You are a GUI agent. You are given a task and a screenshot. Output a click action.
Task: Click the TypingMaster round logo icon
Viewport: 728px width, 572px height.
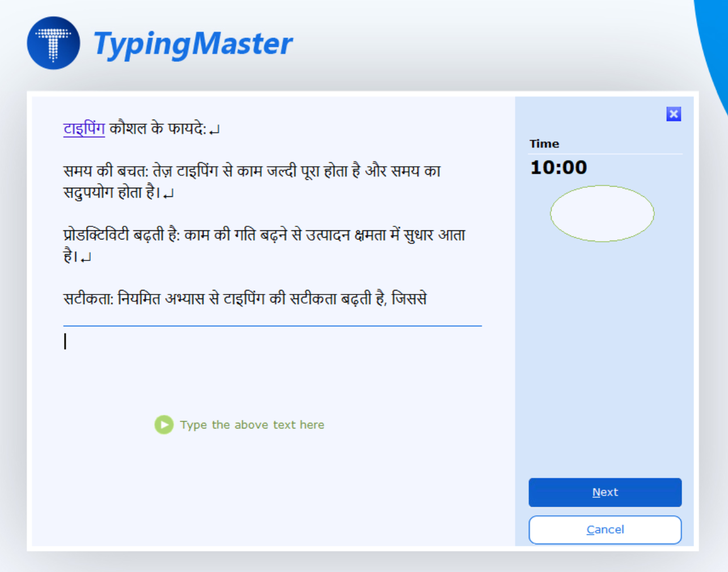[53, 43]
